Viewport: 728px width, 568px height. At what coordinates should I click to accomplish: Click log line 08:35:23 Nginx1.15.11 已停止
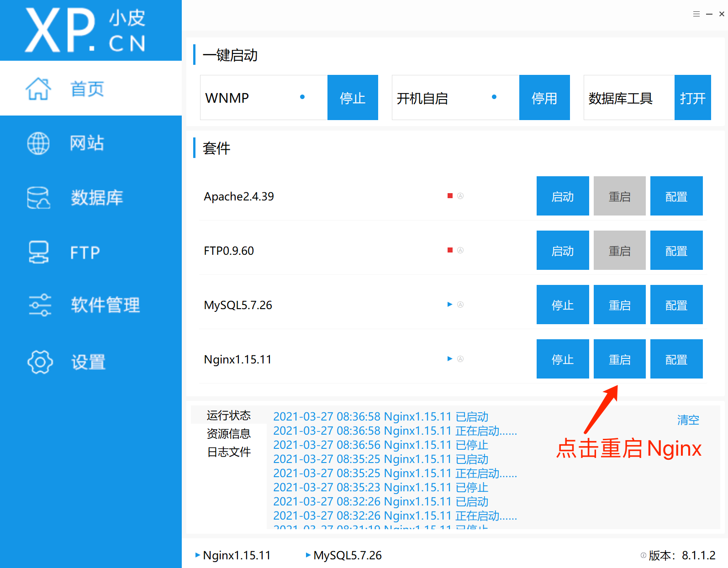[381, 487]
